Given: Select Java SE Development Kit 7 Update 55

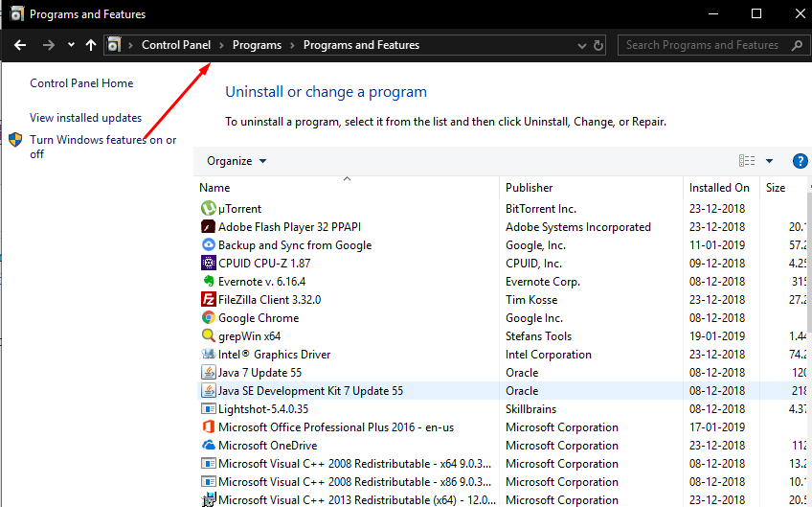Looking at the screenshot, I should [x=310, y=391].
